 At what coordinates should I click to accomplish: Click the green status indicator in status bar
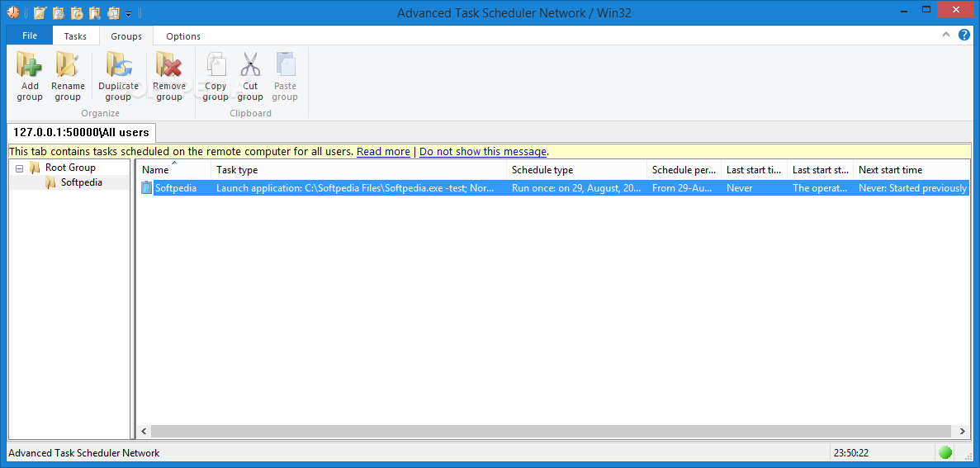pos(945,451)
